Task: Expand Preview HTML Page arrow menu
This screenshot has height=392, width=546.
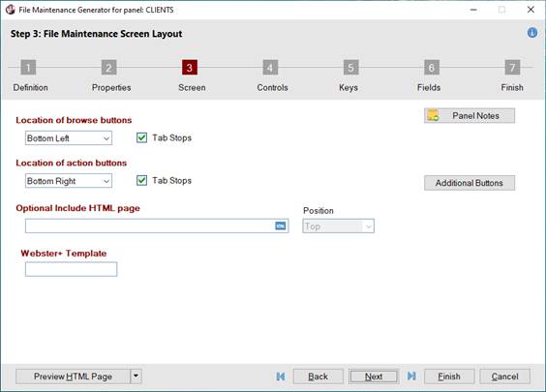Action: (136, 377)
